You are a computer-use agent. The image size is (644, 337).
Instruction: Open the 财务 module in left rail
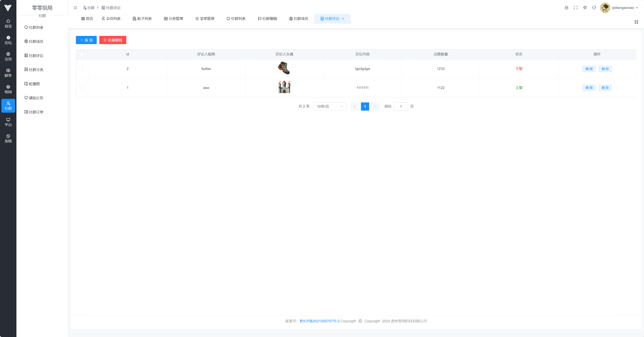8,73
